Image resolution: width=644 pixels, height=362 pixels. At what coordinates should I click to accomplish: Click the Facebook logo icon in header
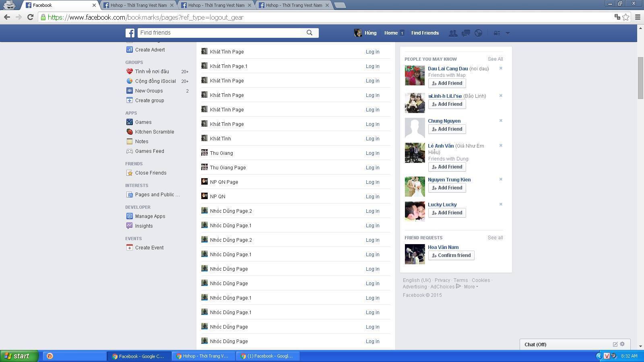130,33
